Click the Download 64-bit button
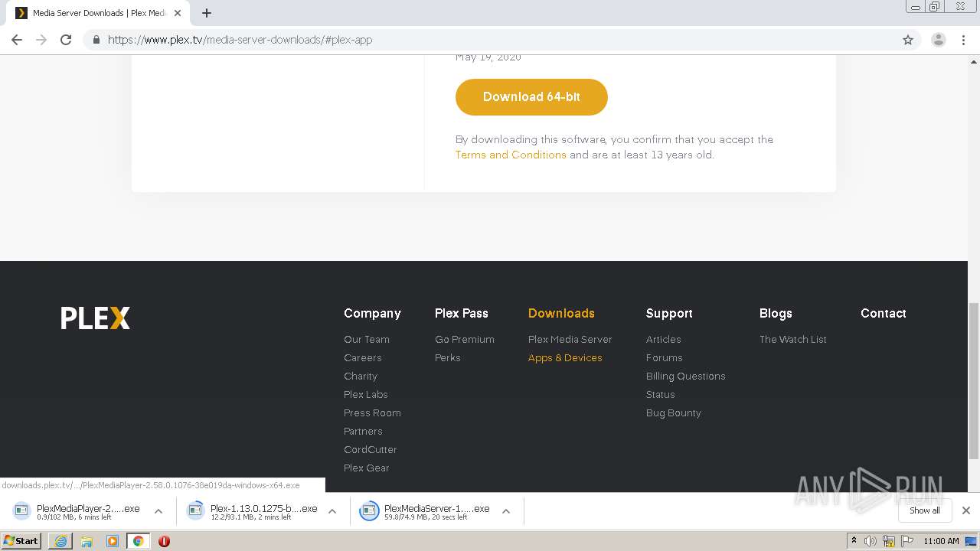The height and width of the screenshot is (551, 980). point(531,97)
